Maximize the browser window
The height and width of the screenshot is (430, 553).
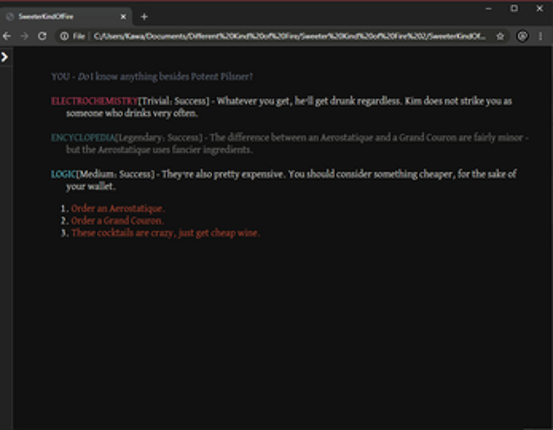514,8
